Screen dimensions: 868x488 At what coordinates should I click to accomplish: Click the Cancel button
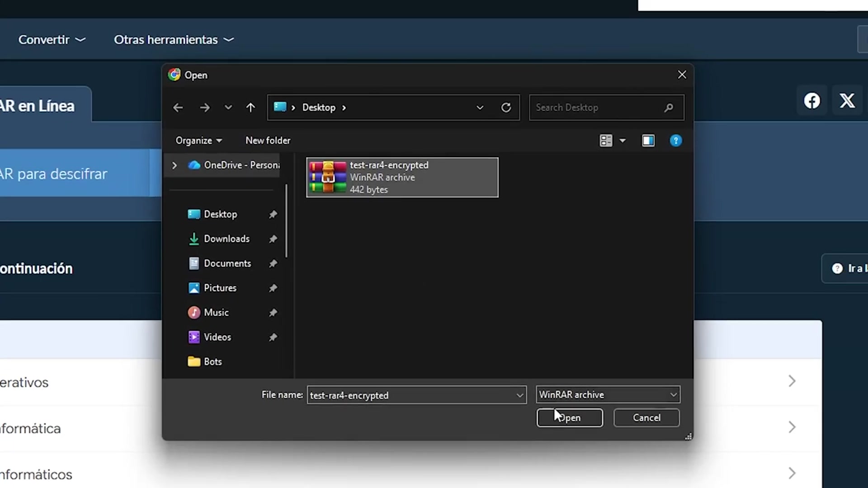click(646, 418)
